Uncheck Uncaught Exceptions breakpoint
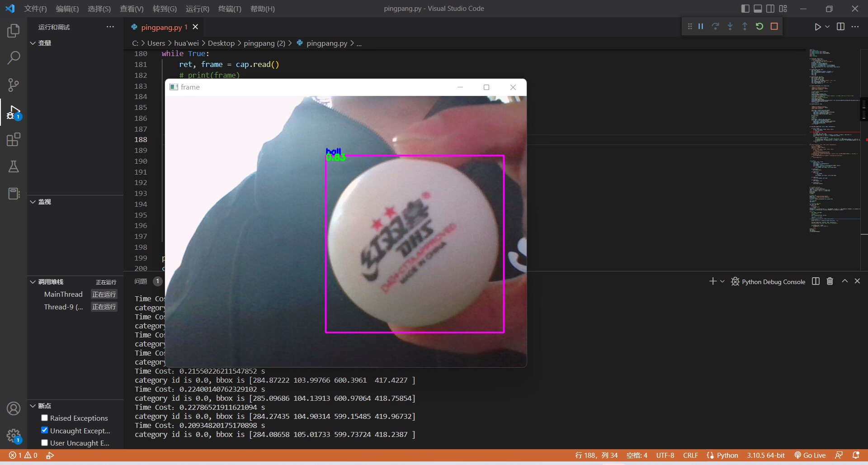 [44, 430]
